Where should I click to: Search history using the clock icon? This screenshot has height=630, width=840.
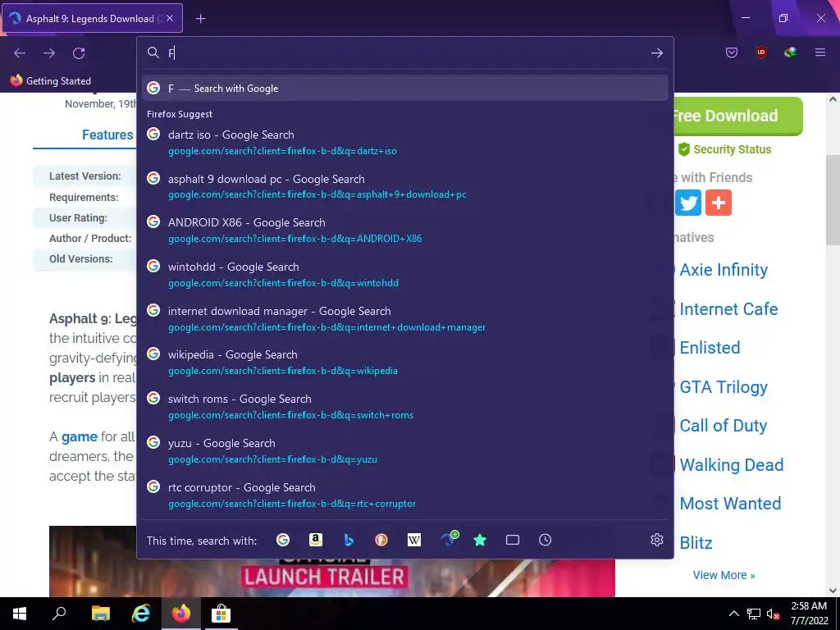point(545,540)
